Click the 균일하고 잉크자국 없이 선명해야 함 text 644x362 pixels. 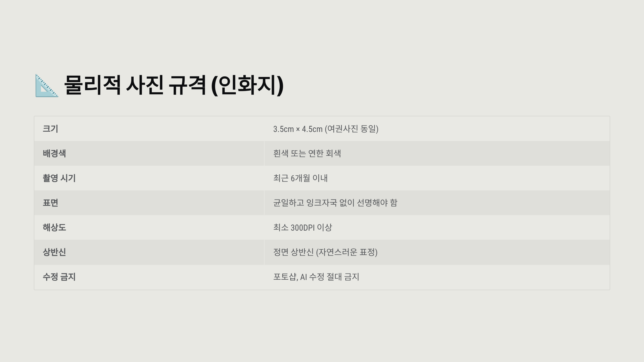335,203
